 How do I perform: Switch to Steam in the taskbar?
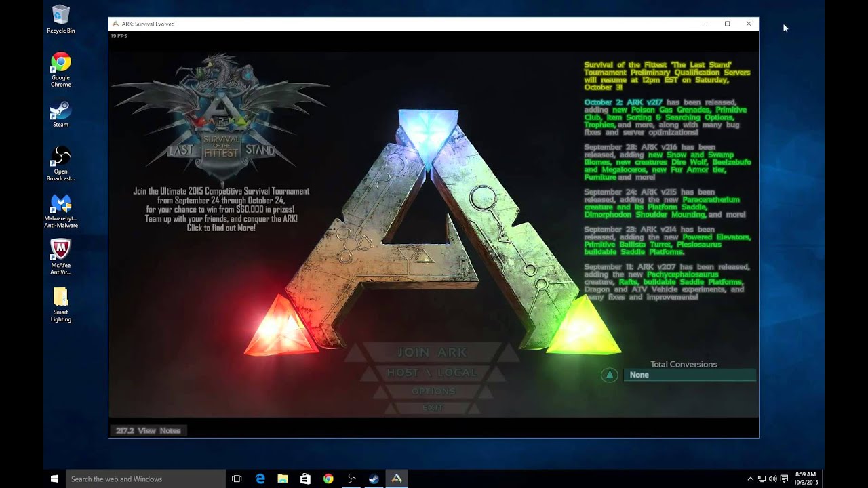click(374, 479)
